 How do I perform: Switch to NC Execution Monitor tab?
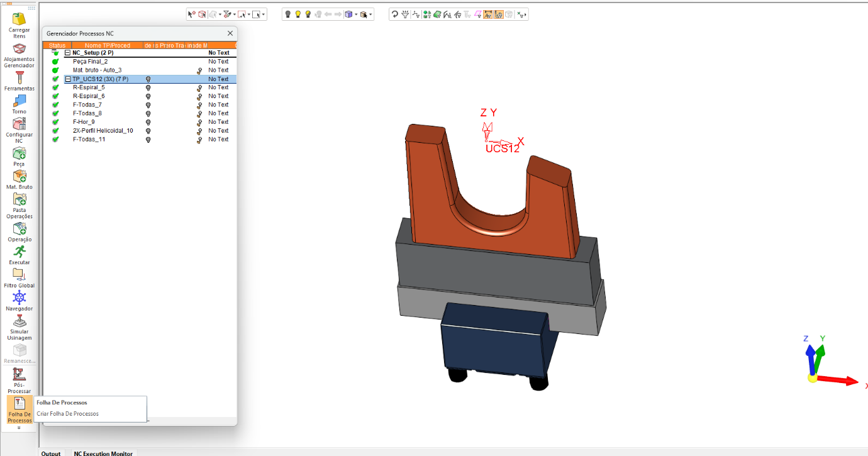coord(103,453)
